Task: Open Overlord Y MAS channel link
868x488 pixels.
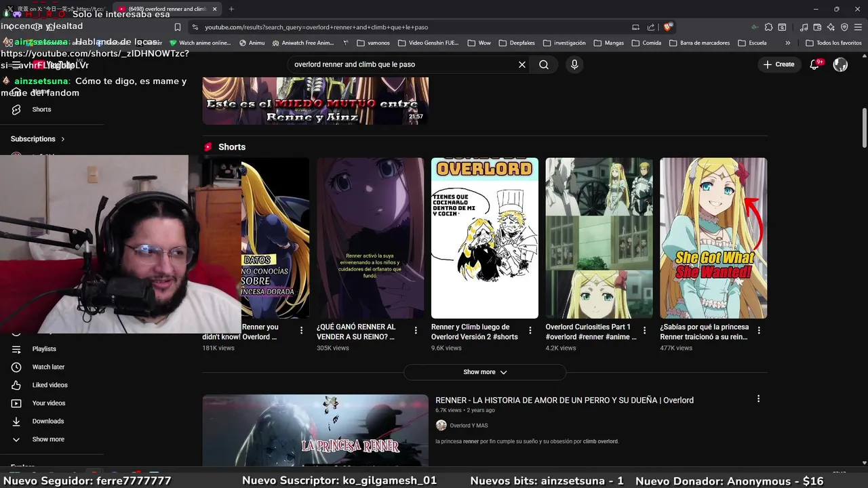Action: click(x=469, y=426)
